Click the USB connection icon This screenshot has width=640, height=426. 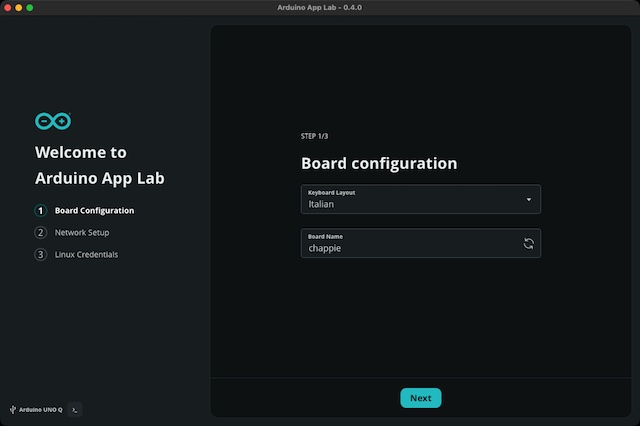point(12,409)
